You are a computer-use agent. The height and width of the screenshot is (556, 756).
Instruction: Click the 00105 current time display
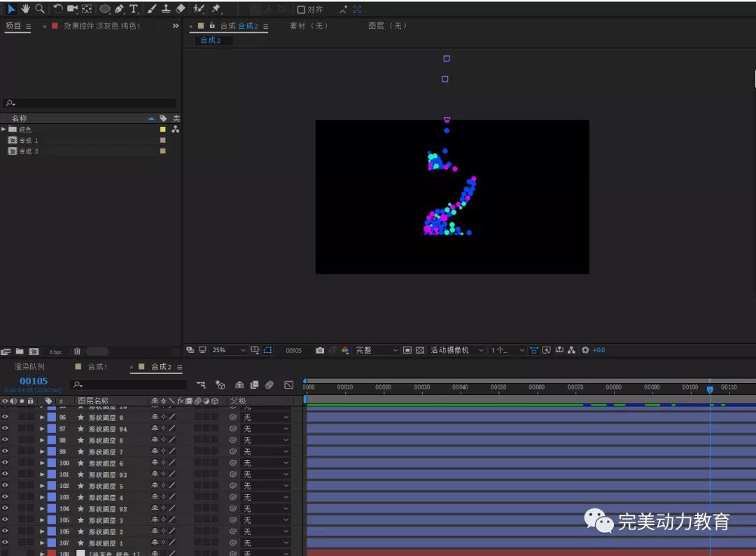34,381
